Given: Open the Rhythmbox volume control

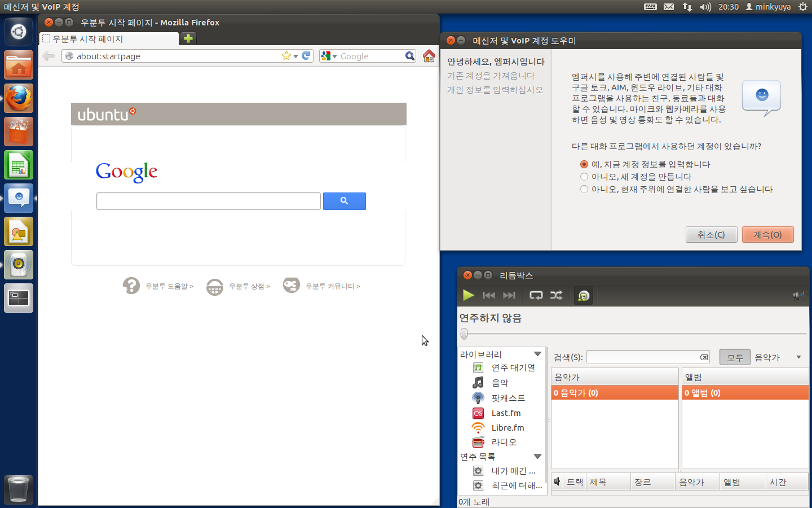Looking at the screenshot, I should point(798,295).
